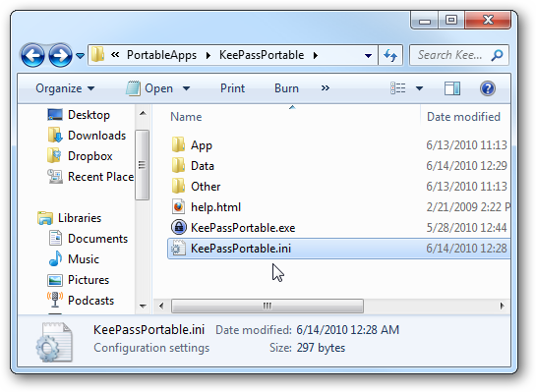Image resolution: width=536 pixels, height=392 pixels.
Task: Click the Music note icon in sidebar
Action: click(55, 258)
